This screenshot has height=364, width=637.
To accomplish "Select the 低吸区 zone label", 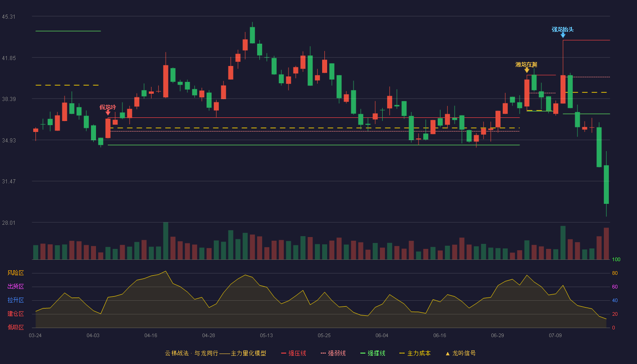I will click(15, 328).
